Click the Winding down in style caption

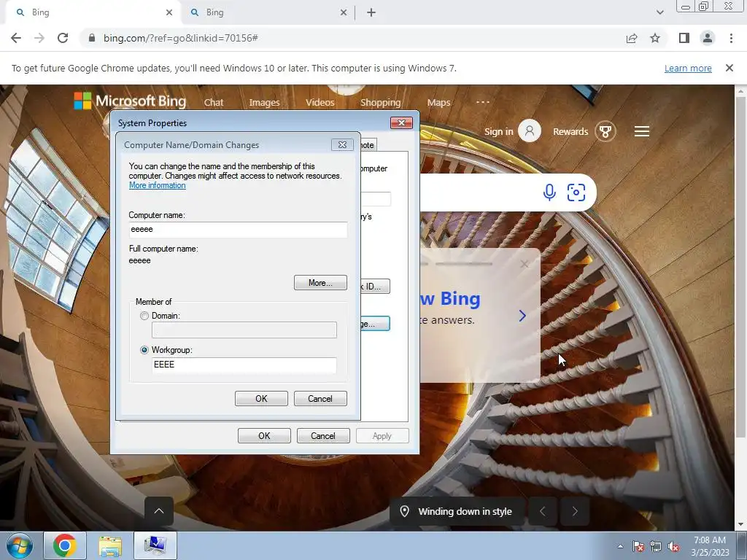tap(465, 511)
